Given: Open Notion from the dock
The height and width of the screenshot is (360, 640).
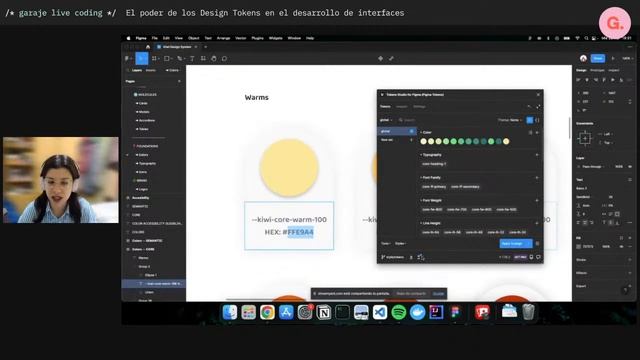Looking at the screenshot, I should click(x=324, y=312).
